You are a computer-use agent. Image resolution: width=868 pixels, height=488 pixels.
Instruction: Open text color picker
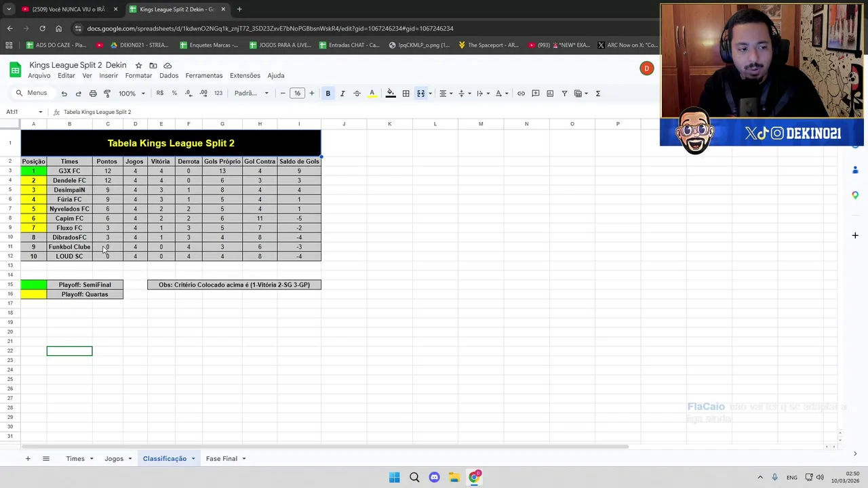tap(372, 94)
